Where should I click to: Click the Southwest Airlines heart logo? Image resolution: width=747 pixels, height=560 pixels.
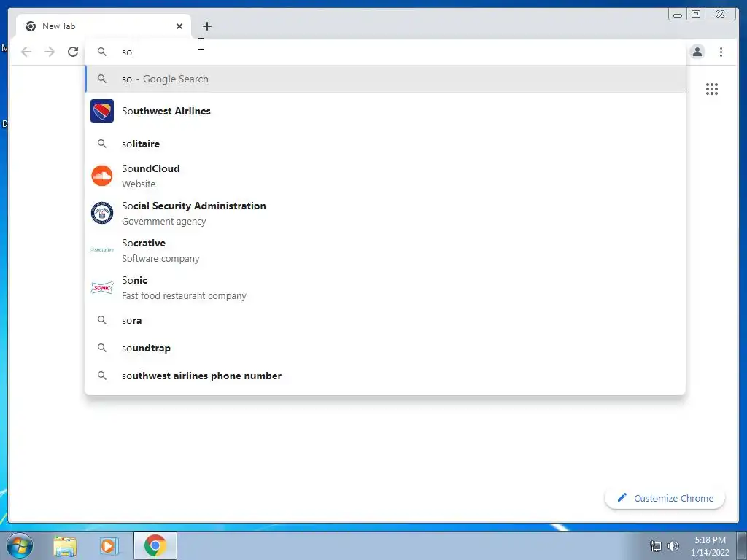102,111
